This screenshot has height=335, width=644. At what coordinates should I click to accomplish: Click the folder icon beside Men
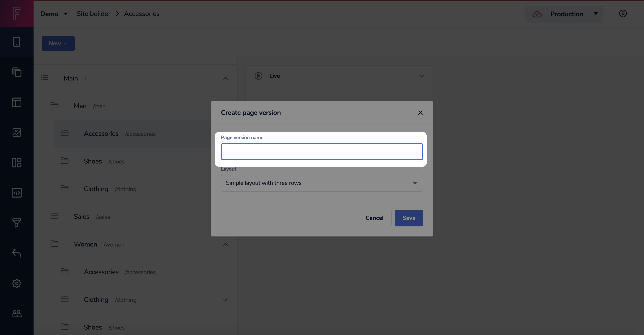coord(55,105)
